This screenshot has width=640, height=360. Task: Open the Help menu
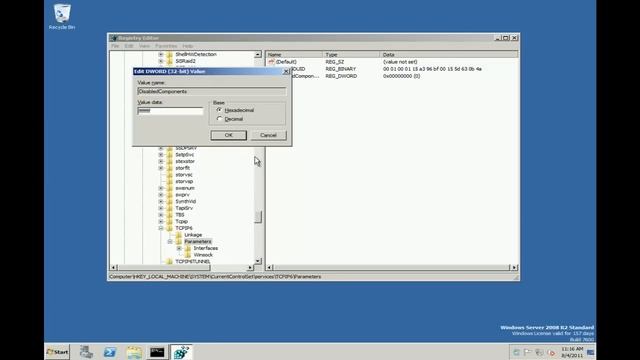tap(187, 46)
